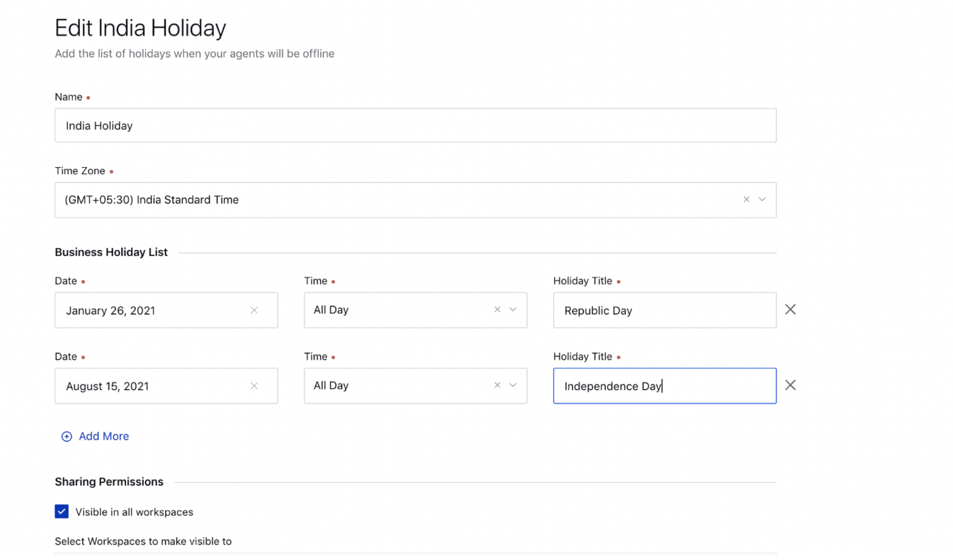Clear All Day time in Independence Day row
The height and width of the screenshot is (560, 953).
[x=497, y=385]
